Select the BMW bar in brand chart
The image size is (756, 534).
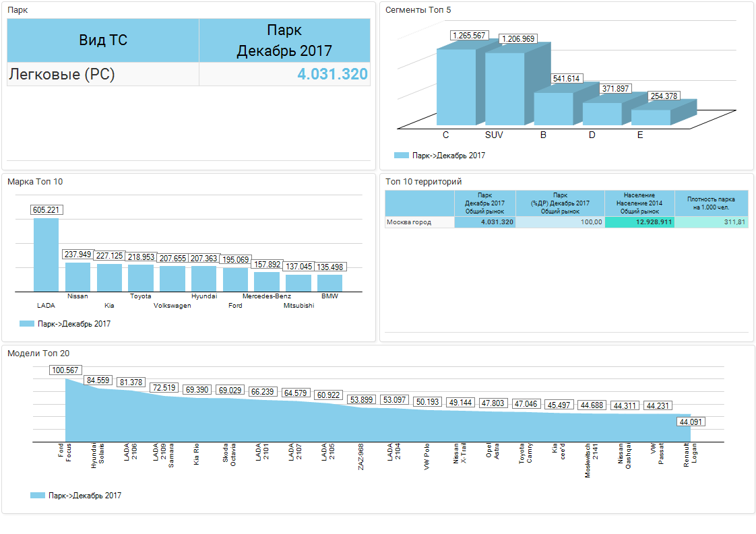(329, 282)
